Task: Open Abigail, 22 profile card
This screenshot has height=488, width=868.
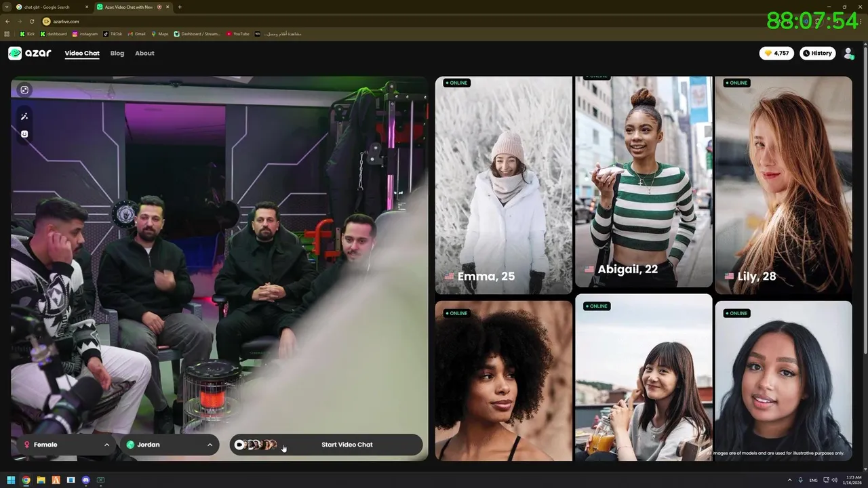Action: pos(644,182)
